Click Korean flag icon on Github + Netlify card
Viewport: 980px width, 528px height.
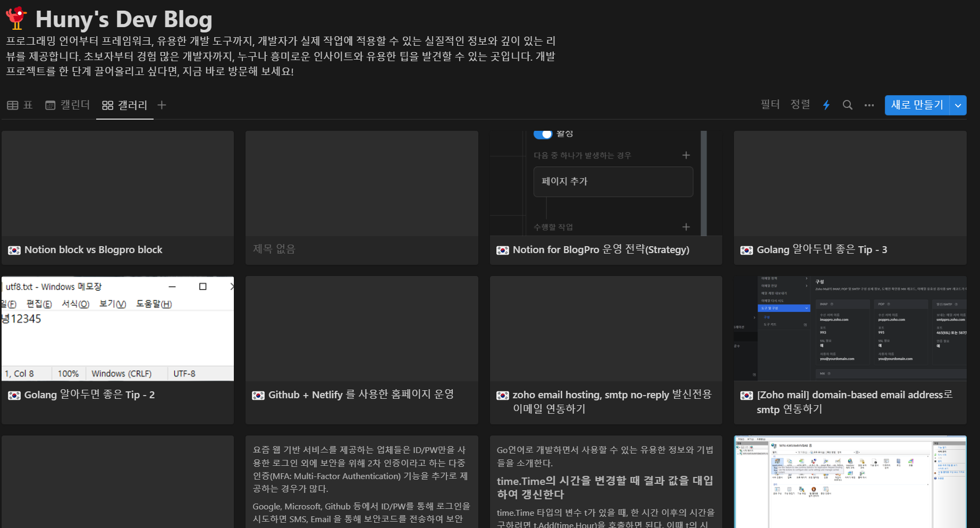point(258,395)
